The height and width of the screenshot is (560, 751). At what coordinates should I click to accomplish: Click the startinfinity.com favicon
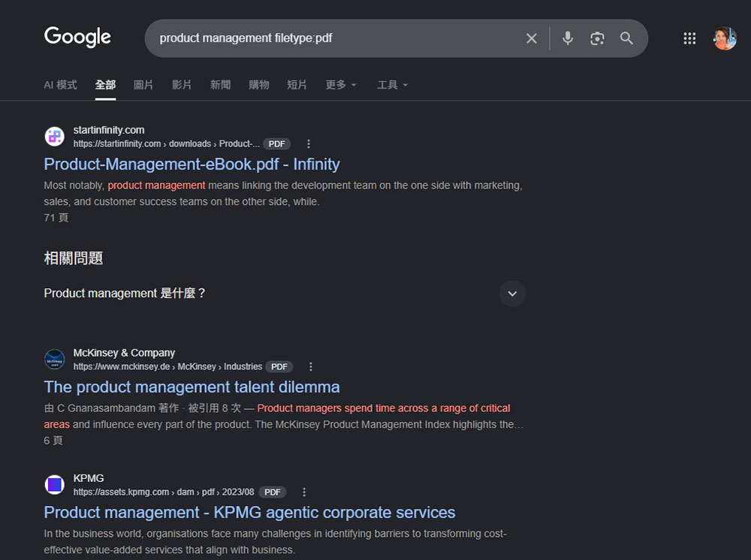click(x=55, y=137)
